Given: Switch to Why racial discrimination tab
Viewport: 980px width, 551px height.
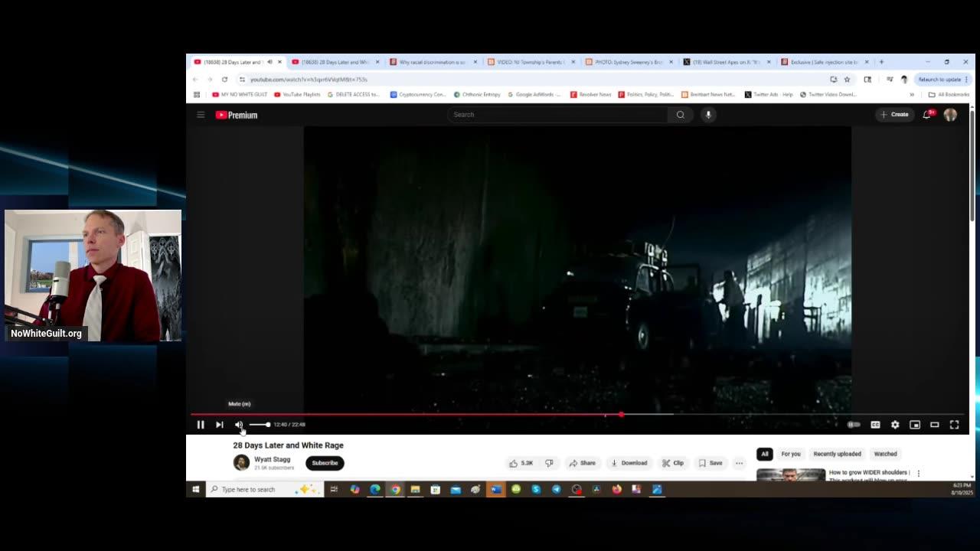Looking at the screenshot, I should pos(433,62).
